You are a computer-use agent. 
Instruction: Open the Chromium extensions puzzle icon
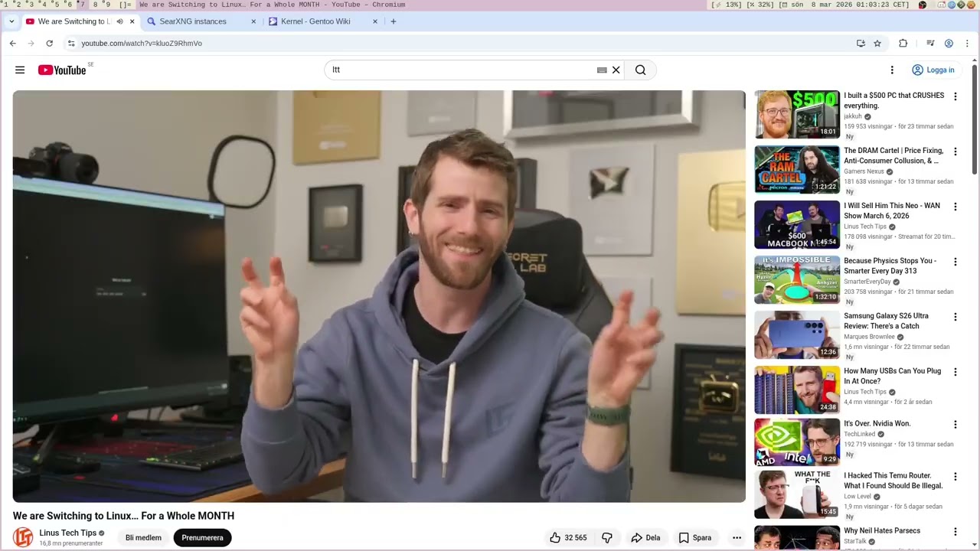tap(903, 44)
